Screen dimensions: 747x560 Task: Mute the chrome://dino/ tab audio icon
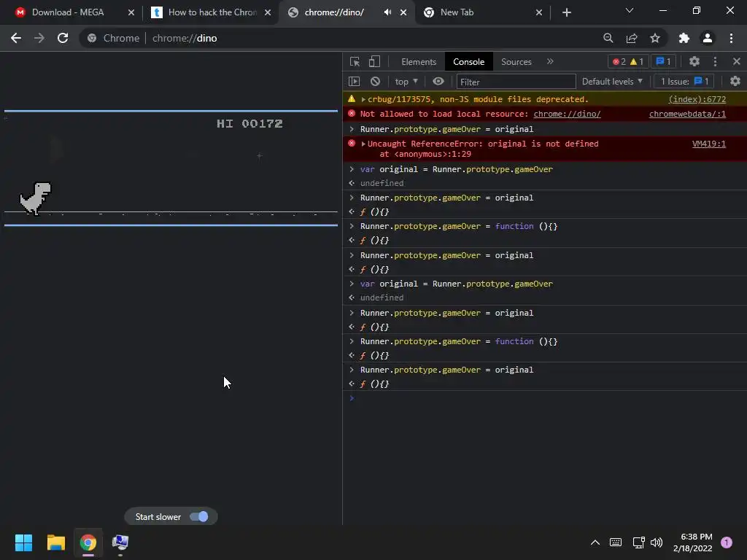tap(387, 12)
